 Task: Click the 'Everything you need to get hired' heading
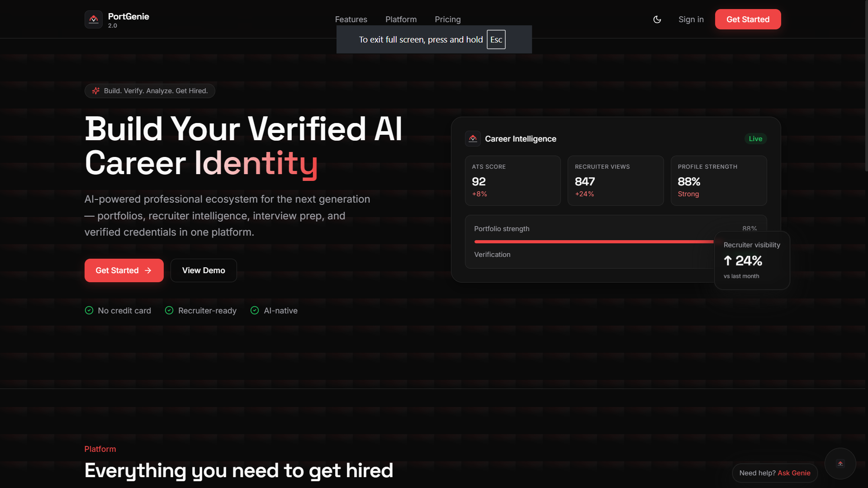click(x=239, y=471)
